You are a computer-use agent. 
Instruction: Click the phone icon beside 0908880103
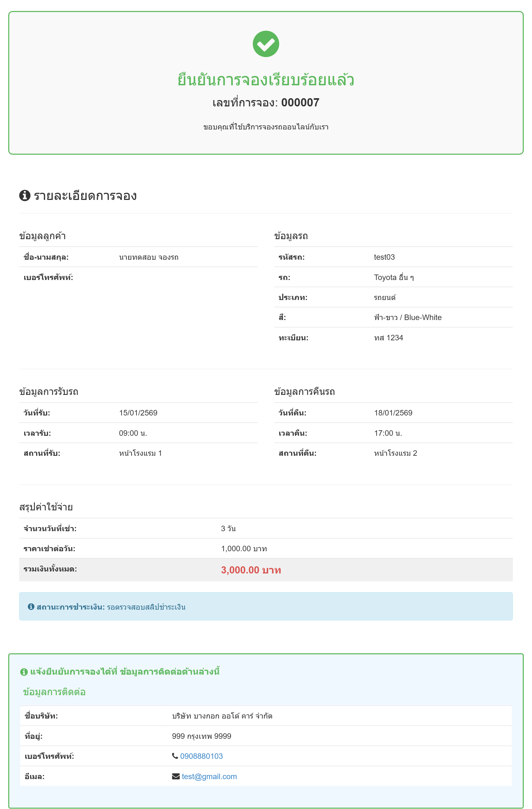click(175, 756)
